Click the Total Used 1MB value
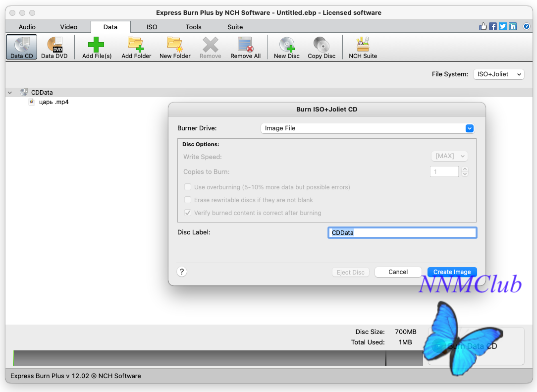The height and width of the screenshot is (392, 537). tap(405, 342)
